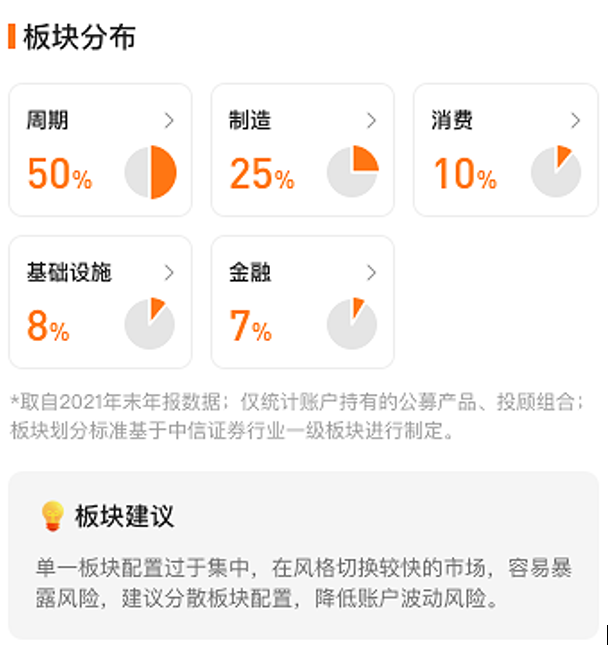Expand the 消费 card chevron arrow
Screen dimensions: 608x645
pyautogui.click(x=575, y=121)
